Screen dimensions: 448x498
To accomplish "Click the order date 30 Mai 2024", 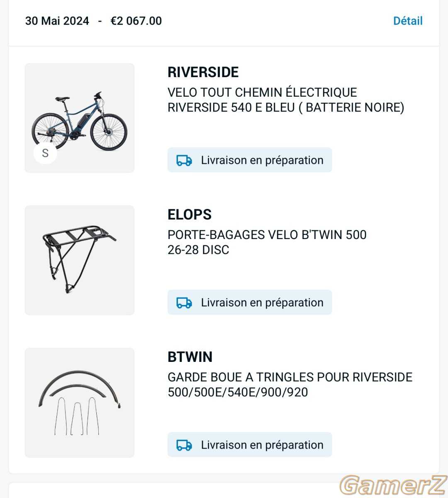I will (x=57, y=21).
